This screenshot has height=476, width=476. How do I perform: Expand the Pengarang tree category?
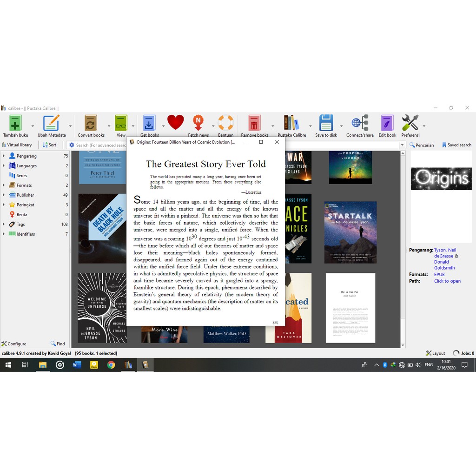point(4,156)
